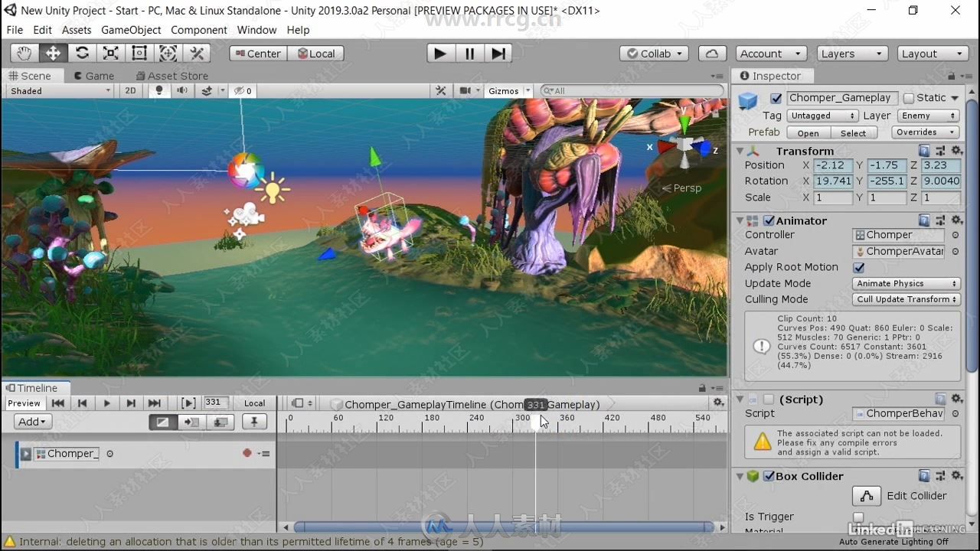Click Controller object picker circle
Screen dimensions: 980x551
coord(955,235)
